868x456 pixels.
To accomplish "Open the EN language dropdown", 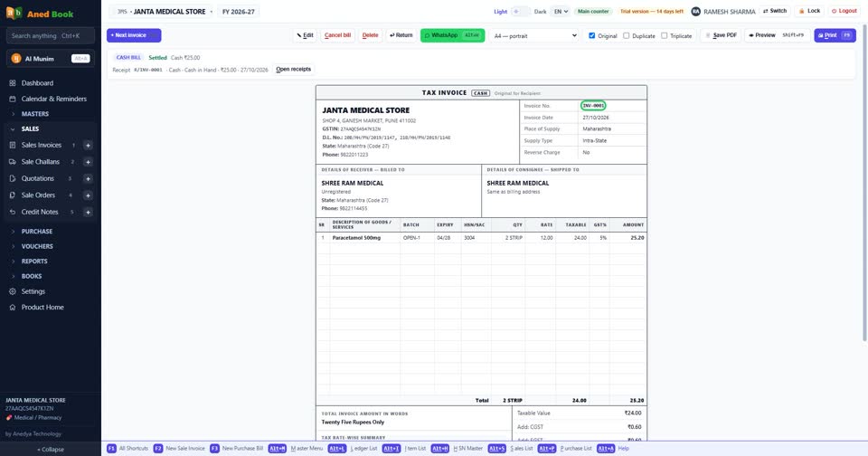I will [561, 12].
